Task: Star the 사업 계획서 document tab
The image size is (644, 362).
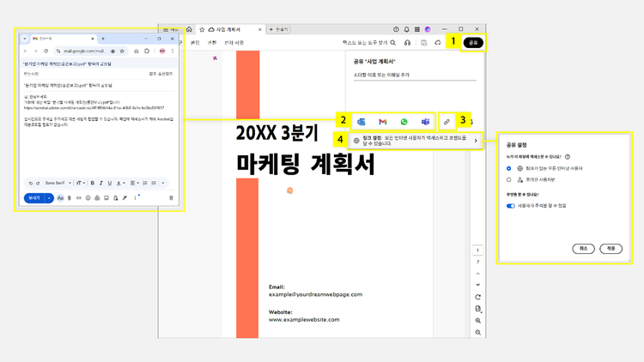Action: coord(202,29)
